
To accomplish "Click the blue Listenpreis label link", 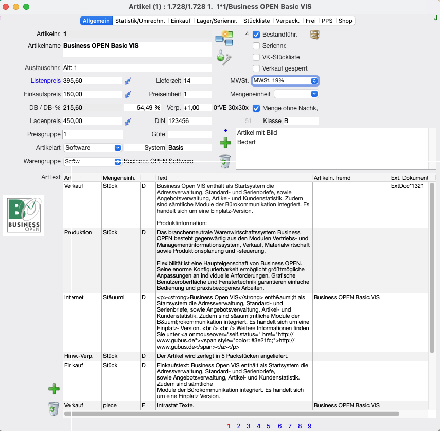I will [45, 81].
